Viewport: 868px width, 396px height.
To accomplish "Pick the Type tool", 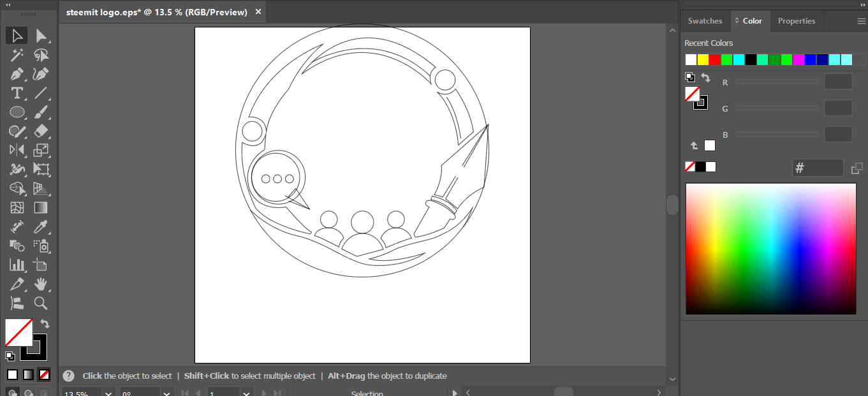I will click(17, 93).
